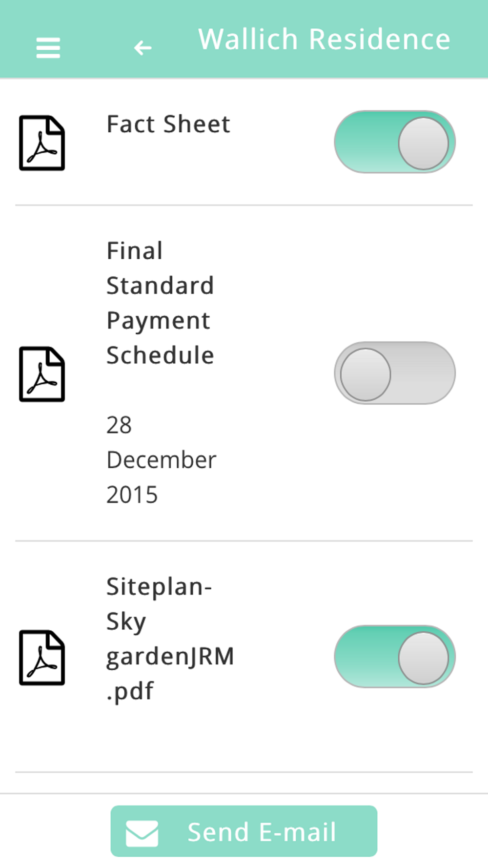Screen dimensions: 488x868
Task: Tap the Wallich Residence header title
Action: (x=324, y=40)
